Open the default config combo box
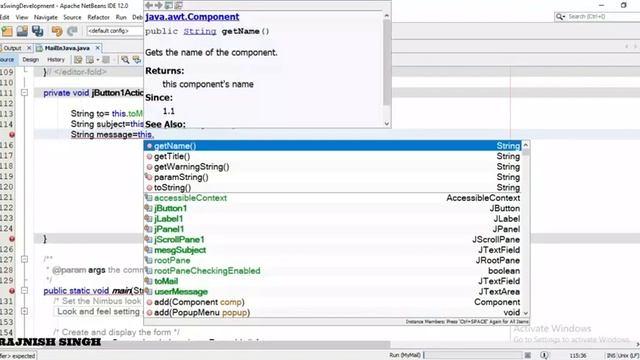 point(115,31)
